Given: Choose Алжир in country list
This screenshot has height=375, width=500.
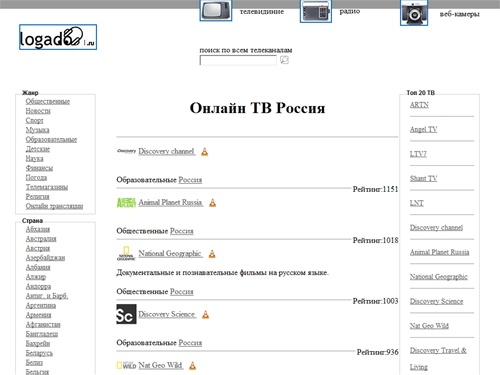Looking at the screenshot, I should tap(36, 277).
